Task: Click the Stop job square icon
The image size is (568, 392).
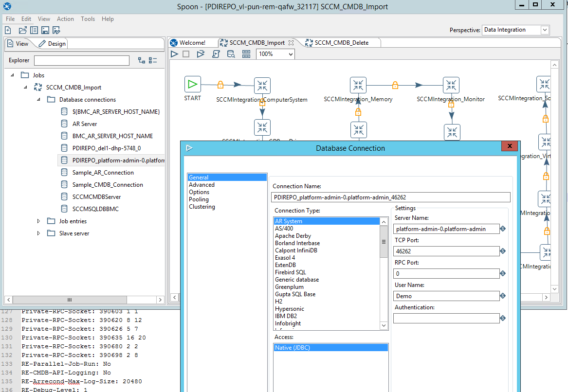Action: (x=186, y=54)
